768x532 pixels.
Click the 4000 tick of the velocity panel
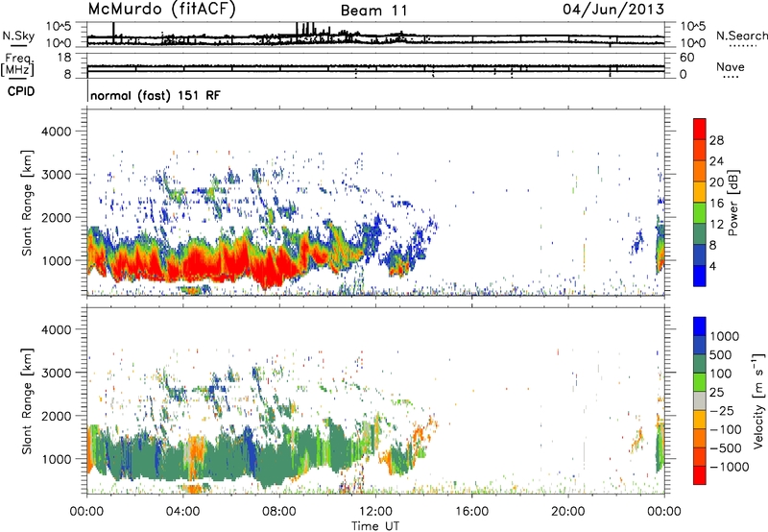coord(57,329)
